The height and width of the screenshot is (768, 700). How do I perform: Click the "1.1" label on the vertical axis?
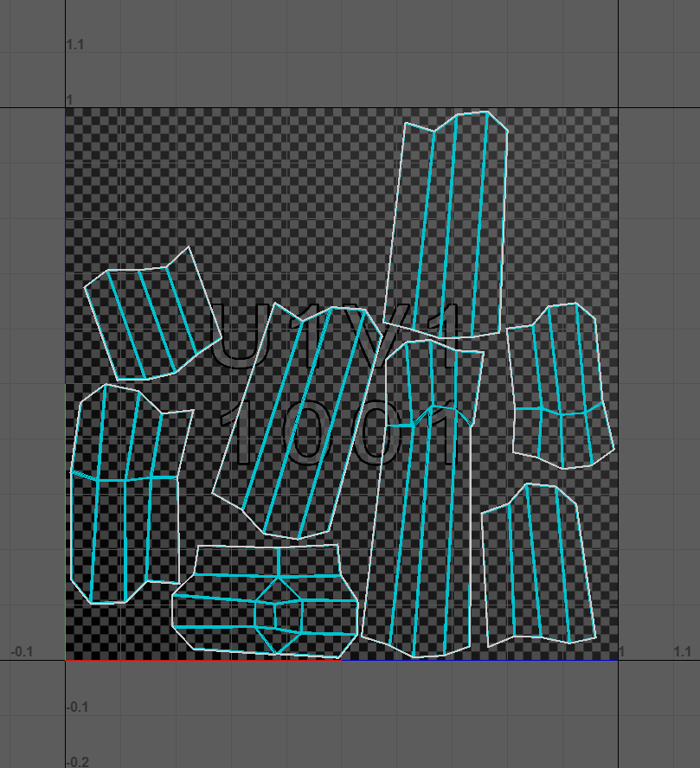74,45
